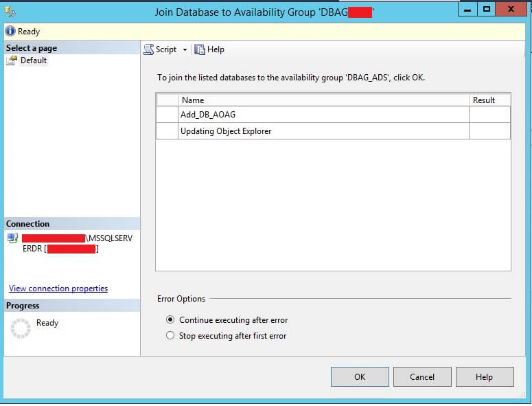This screenshot has width=532, height=406.
Task: Click the Ready progress status text
Action: [x=47, y=322]
